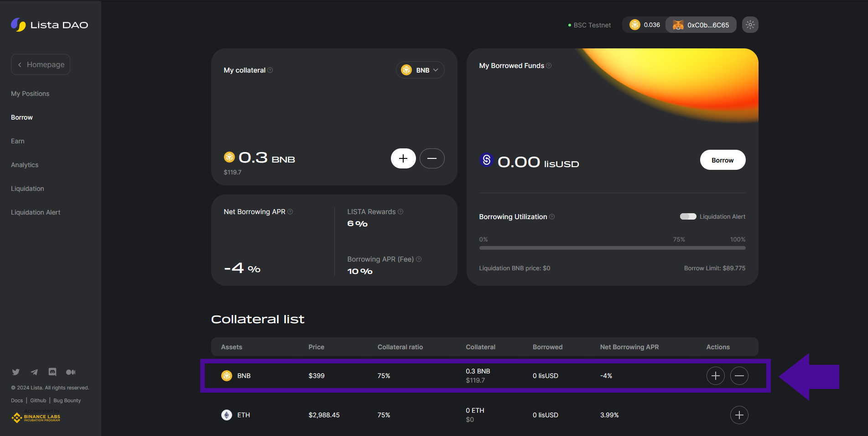The image size is (868, 436).
Task: Go back using the Homepage button
Action: tap(41, 64)
